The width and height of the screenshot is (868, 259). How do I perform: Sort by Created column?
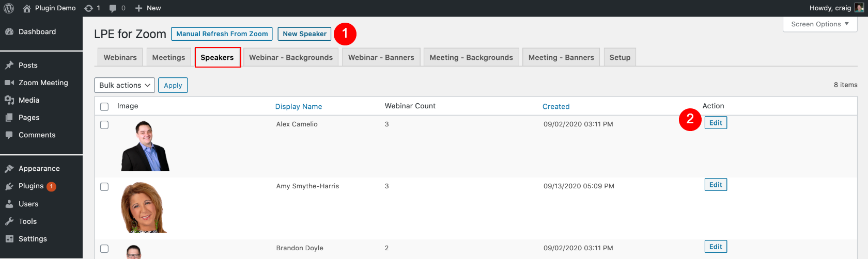click(556, 106)
